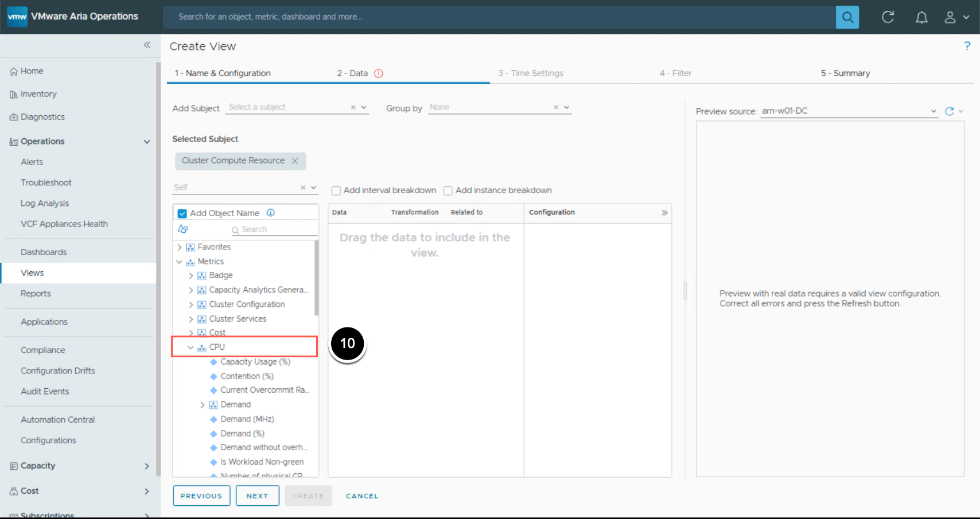Click the NEXT button
Image resolution: width=980 pixels, height=519 pixels.
click(257, 496)
